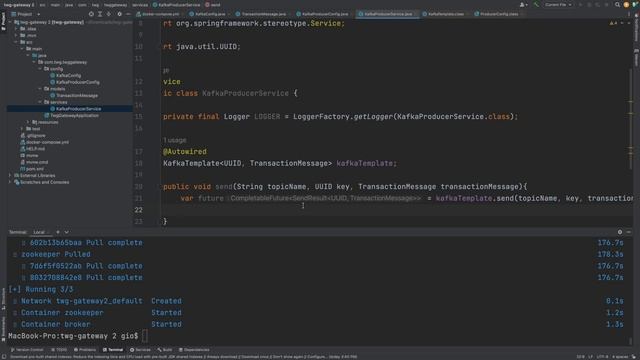Open the Current File run configuration dropdown
The image size is (640, 360).
pyautogui.click(x=558, y=4)
